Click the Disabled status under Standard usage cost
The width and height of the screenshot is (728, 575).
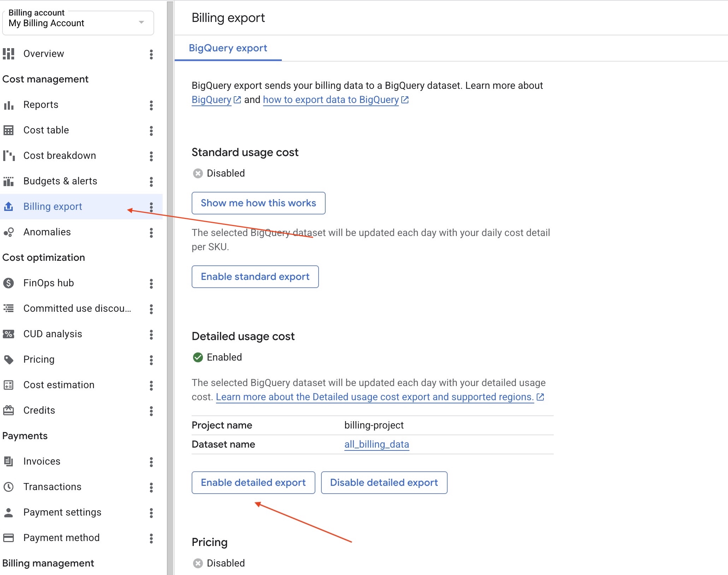coord(219,173)
